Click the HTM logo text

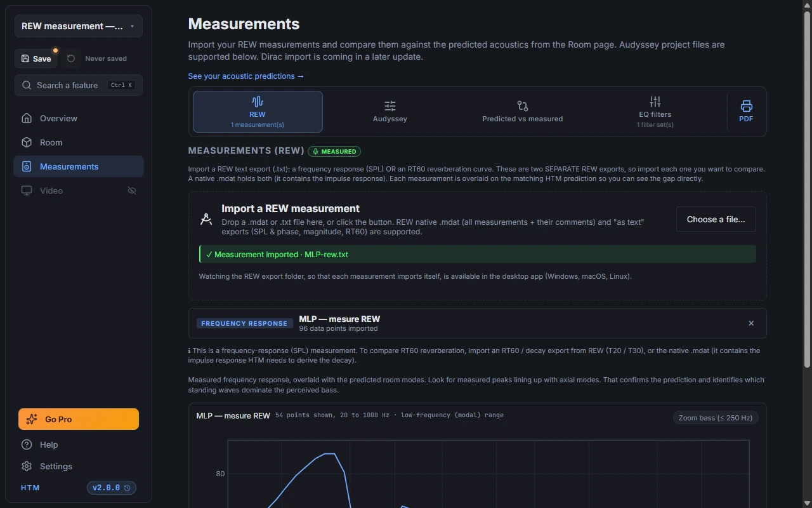click(x=30, y=488)
